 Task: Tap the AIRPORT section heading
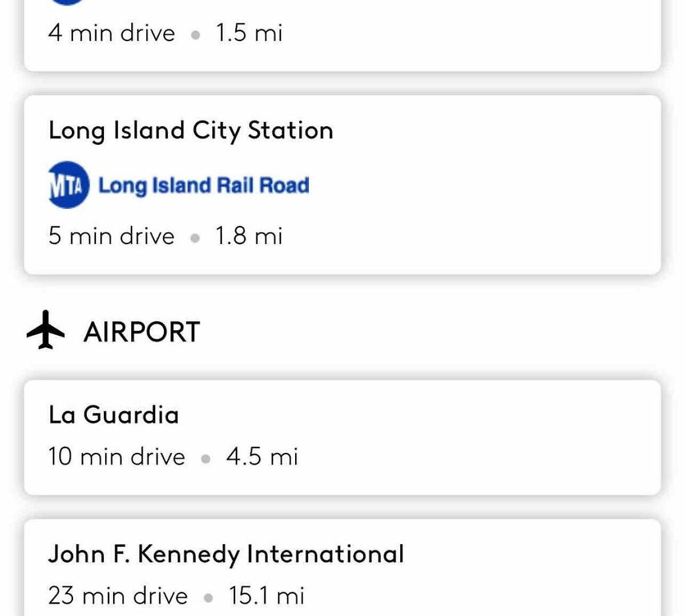[142, 331]
